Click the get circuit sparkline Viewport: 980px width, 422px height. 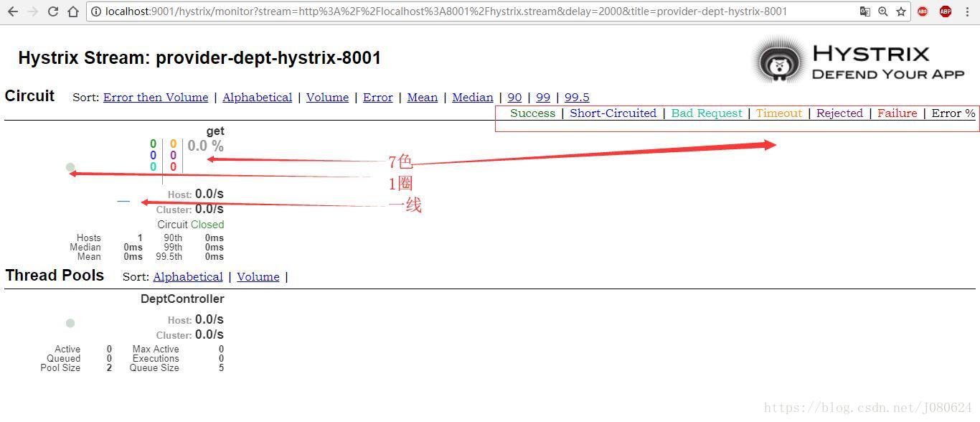[123, 202]
